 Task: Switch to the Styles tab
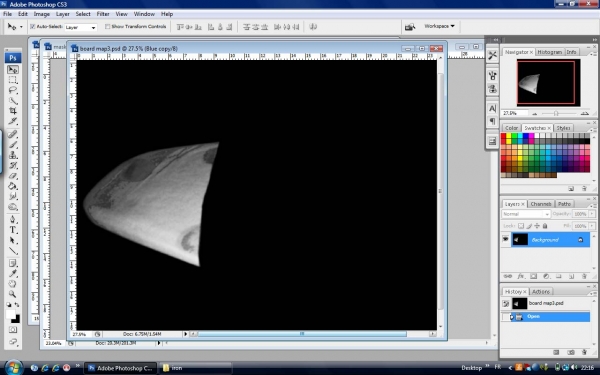click(563, 128)
